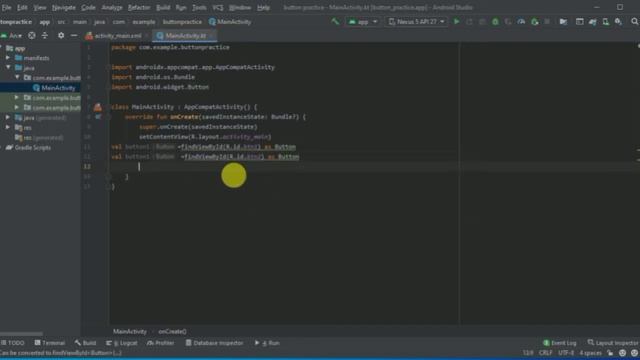Click the 13:9 cursor position in status bar

click(x=528, y=353)
